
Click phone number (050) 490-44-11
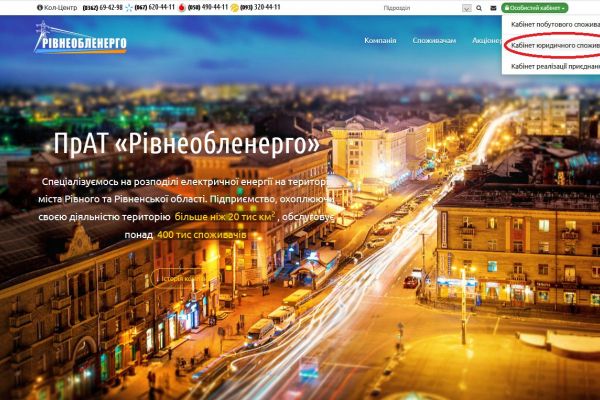tap(207, 7)
